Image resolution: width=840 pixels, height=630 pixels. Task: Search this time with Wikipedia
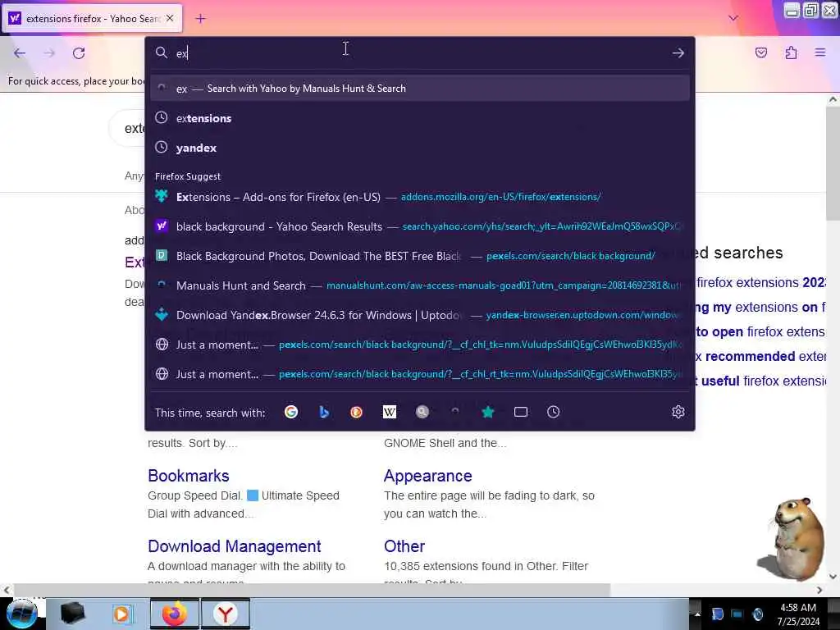(x=390, y=412)
